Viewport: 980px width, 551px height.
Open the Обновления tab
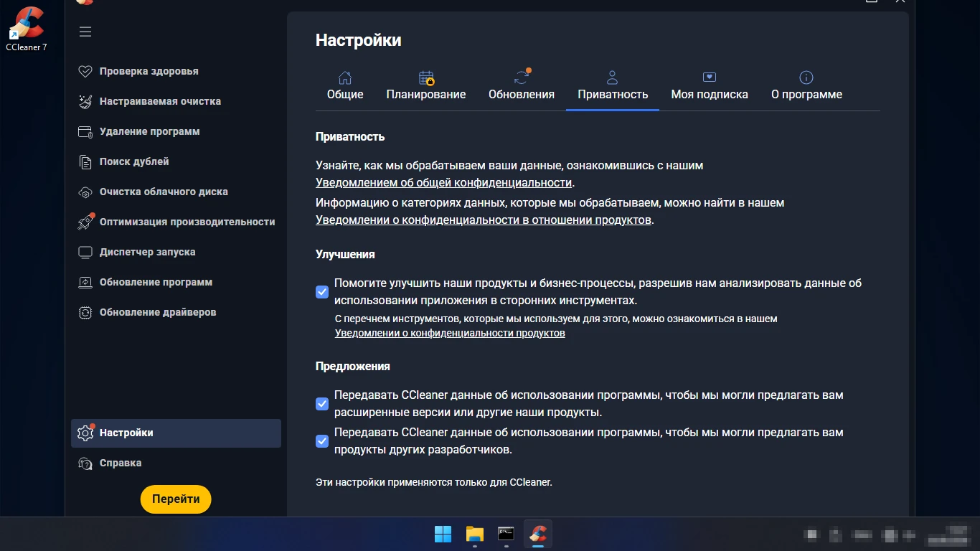pos(522,86)
